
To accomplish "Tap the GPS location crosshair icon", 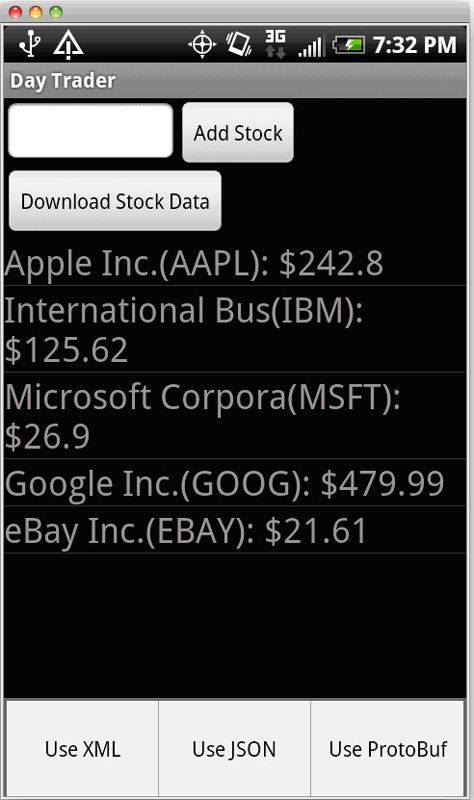I will click(x=202, y=44).
